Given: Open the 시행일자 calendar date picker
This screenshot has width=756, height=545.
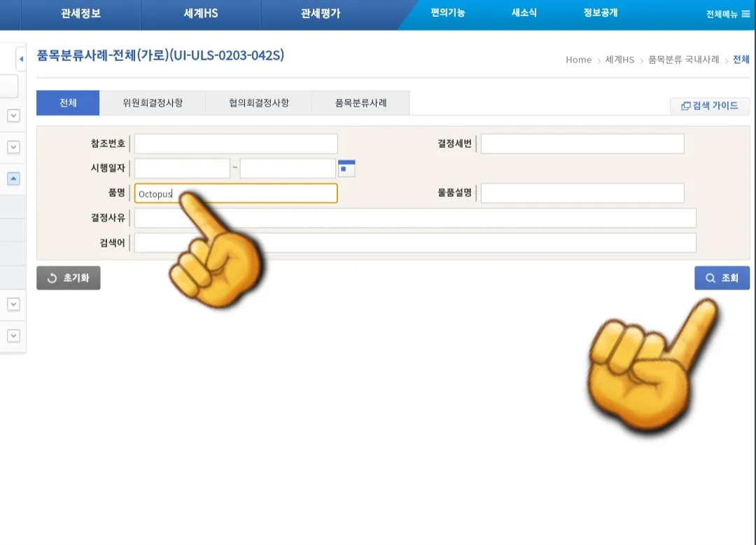Looking at the screenshot, I should point(346,167).
